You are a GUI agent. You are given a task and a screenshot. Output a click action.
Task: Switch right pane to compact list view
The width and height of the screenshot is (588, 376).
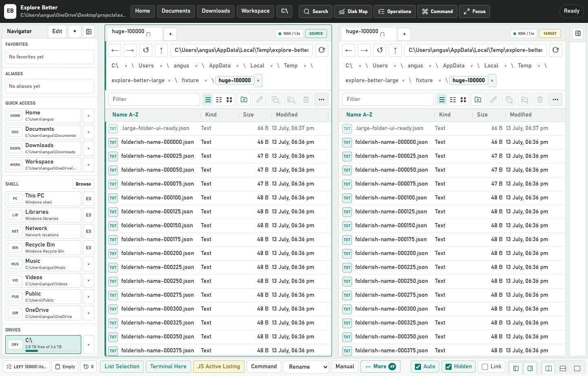coord(453,99)
